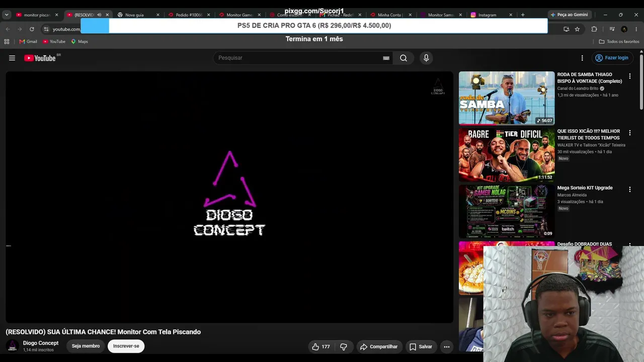
Task: Go back using the browser back arrow
Action: (x=8, y=29)
